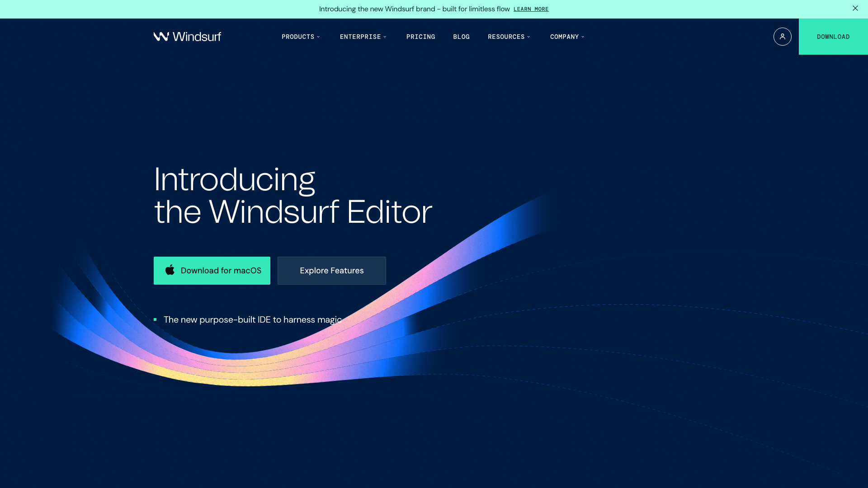Expand the Company dropdown menu
The image size is (868, 488).
point(567,37)
